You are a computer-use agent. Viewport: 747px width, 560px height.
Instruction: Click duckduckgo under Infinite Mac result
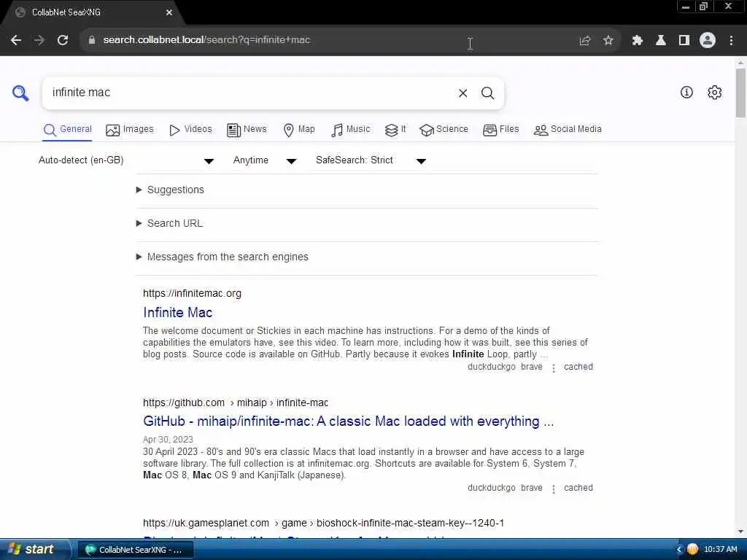tap(492, 367)
